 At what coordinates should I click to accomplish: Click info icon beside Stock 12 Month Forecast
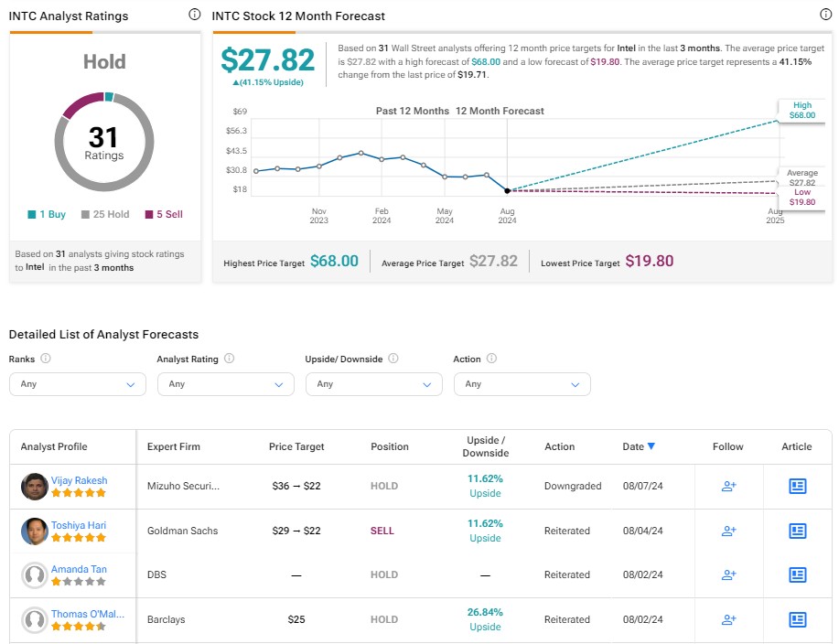pos(826,16)
